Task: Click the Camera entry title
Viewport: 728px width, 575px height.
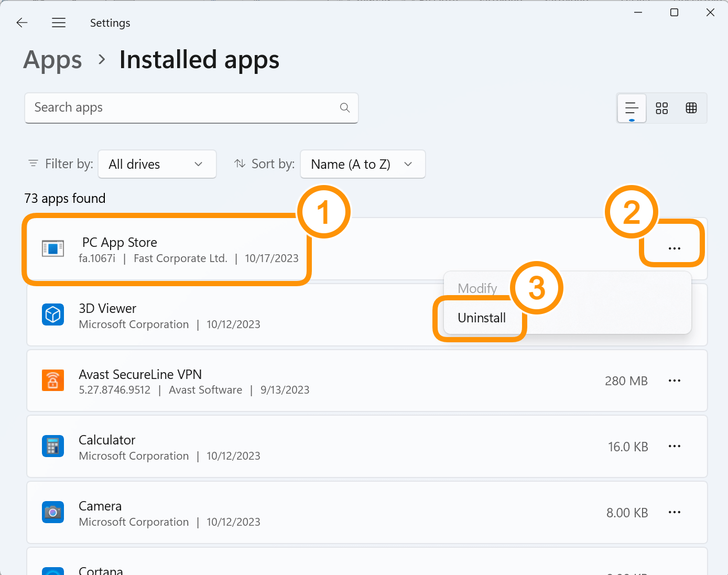Action: click(100, 506)
